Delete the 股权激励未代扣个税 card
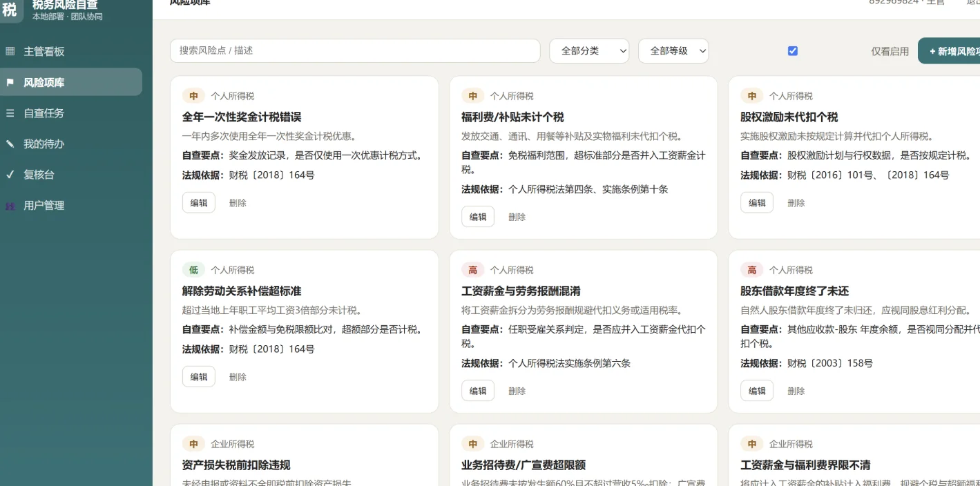This screenshot has width=980, height=486. [796, 203]
